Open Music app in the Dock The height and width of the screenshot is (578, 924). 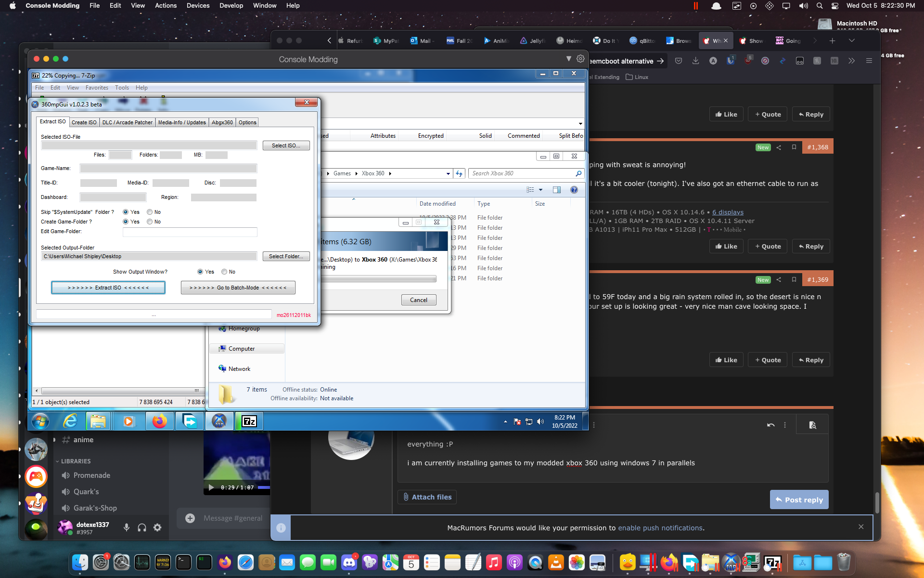494,562
